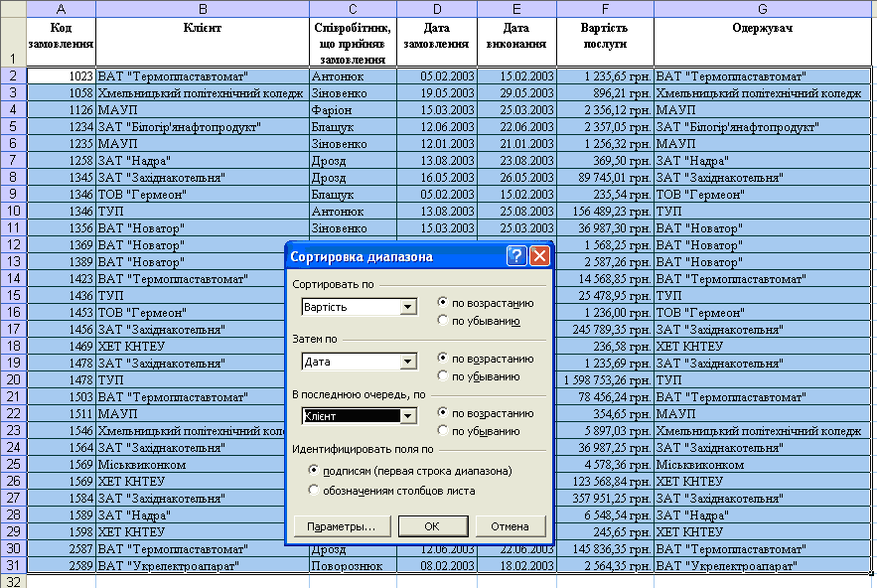
Task: Select column B header
Action: [x=203, y=9]
